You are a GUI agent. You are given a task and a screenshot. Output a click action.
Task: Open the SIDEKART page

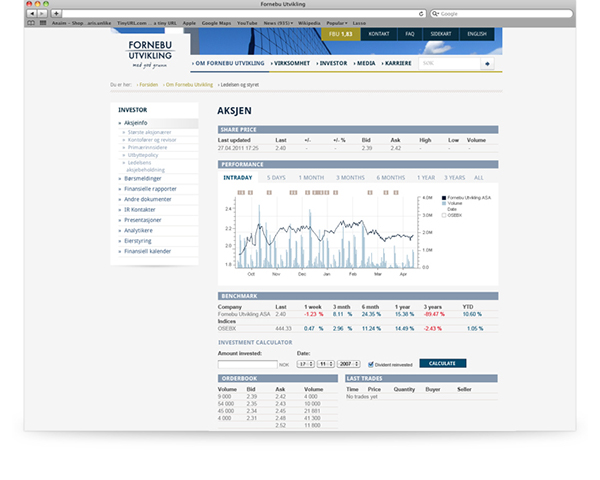(441, 34)
